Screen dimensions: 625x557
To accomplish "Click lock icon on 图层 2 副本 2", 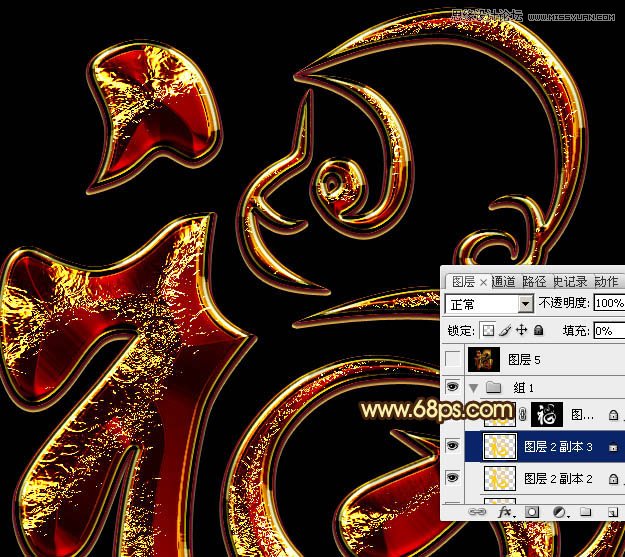I will [x=613, y=478].
